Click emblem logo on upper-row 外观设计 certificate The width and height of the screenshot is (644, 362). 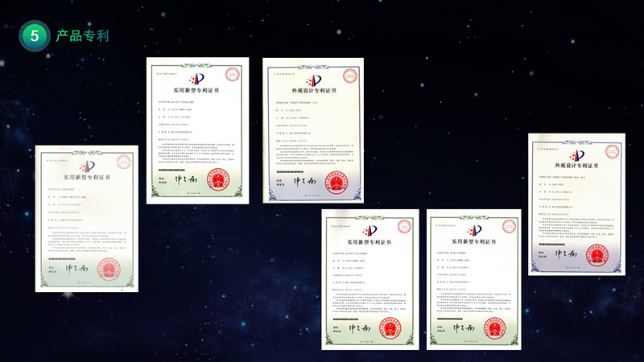314,80
